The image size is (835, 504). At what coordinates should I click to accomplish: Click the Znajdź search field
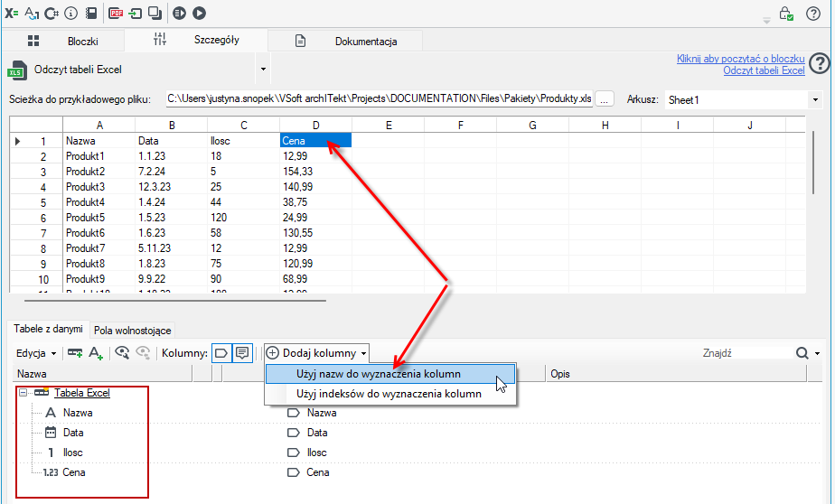[746, 353]
